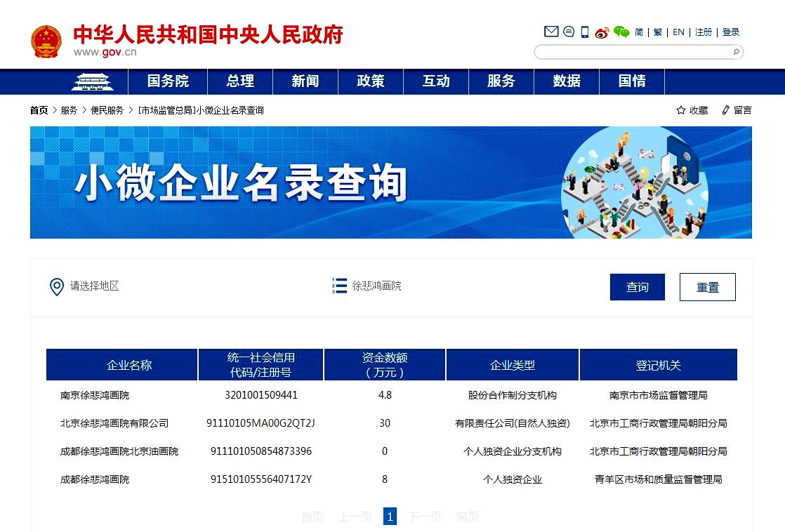Open the Weibo icon
Image resolution: width=785 pixels, height=532 pixels.
pyautogui.click(x=602, y=32)
